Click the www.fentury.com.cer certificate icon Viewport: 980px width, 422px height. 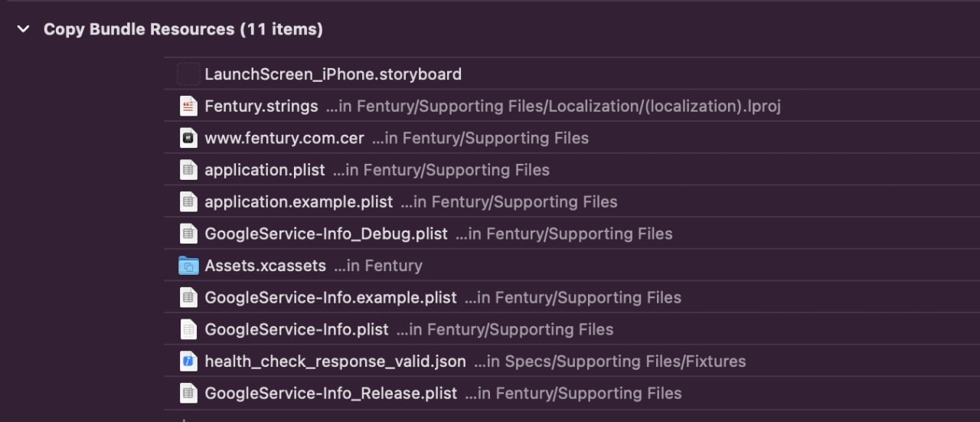(x=188, y=138)
